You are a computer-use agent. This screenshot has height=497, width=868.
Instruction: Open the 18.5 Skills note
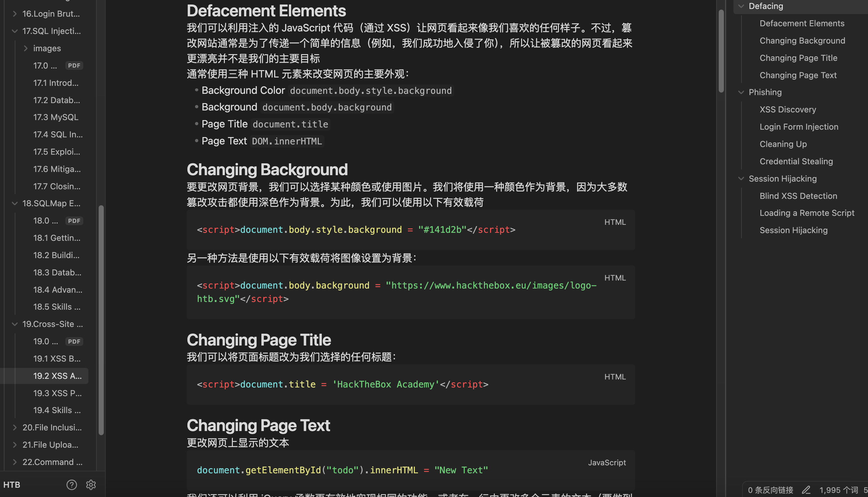point(57,306)
